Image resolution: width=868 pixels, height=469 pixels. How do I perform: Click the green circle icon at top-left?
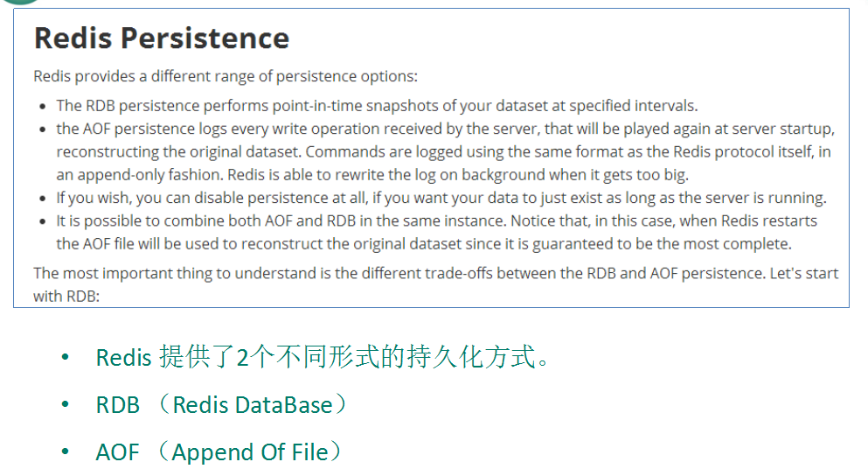(x=20, y=2)
